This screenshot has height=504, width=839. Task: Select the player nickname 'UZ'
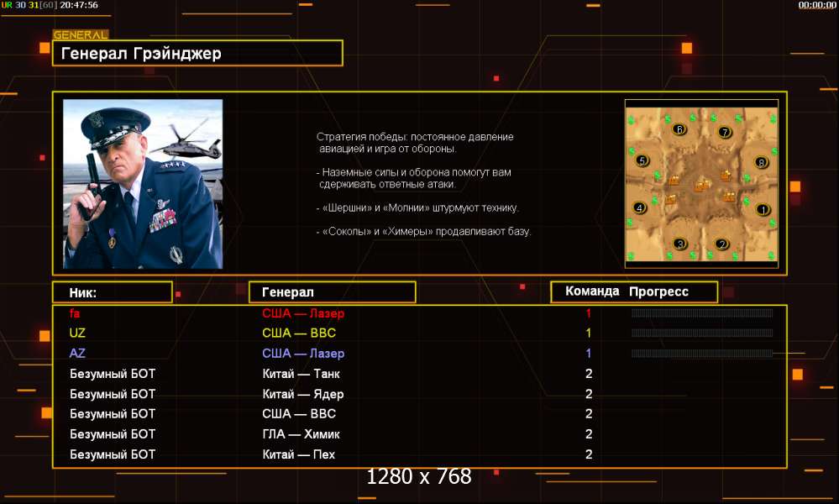click(77, 333)
